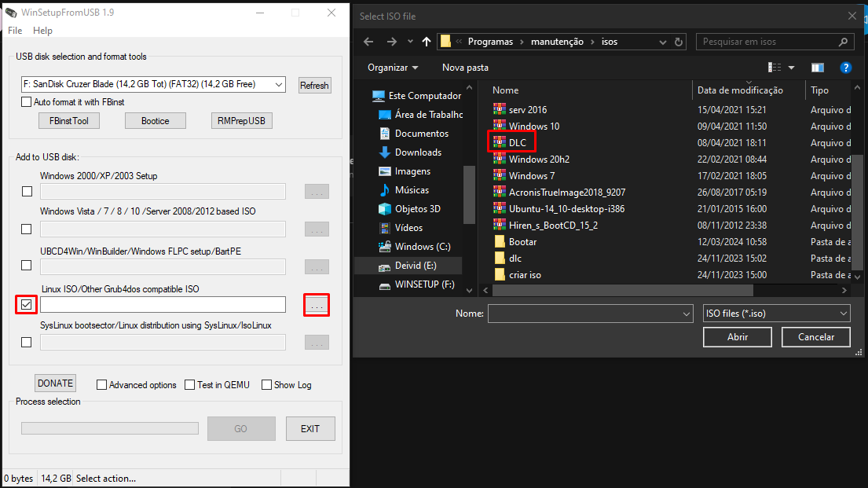This screenshot has width=868, height=488.
Task: Click the navigation pane vertical scrollbar
Action: click(x=469, y=194)
